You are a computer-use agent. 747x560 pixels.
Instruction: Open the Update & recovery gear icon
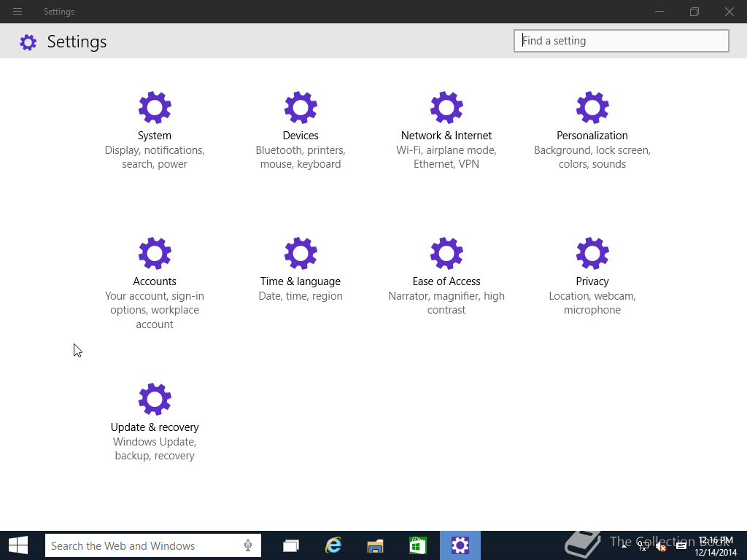point(155,399)
